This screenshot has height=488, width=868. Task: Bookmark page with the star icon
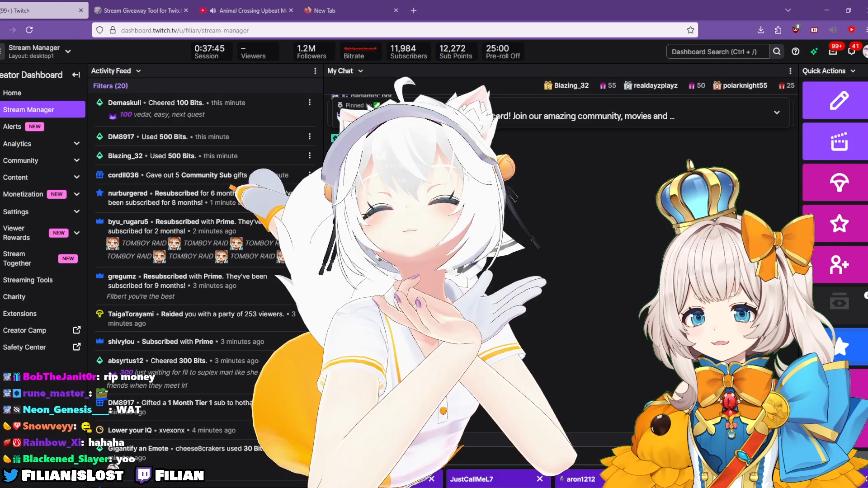690,30
